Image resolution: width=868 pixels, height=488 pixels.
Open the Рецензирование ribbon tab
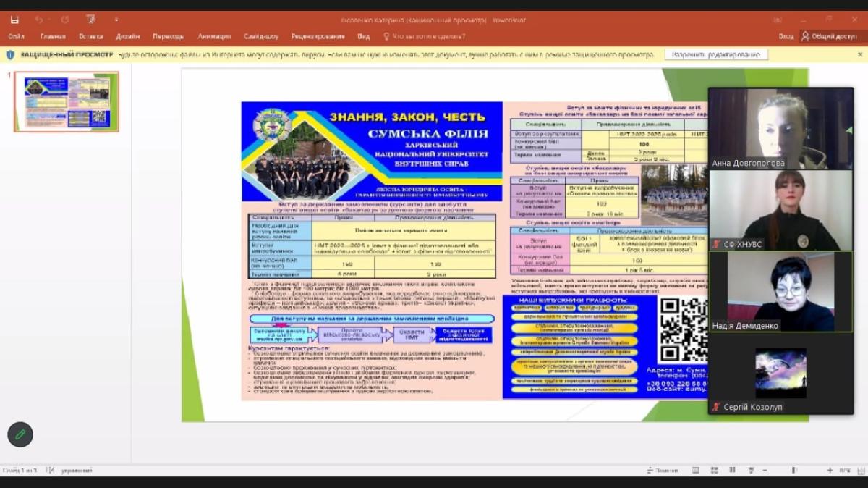tap(319, 36)
